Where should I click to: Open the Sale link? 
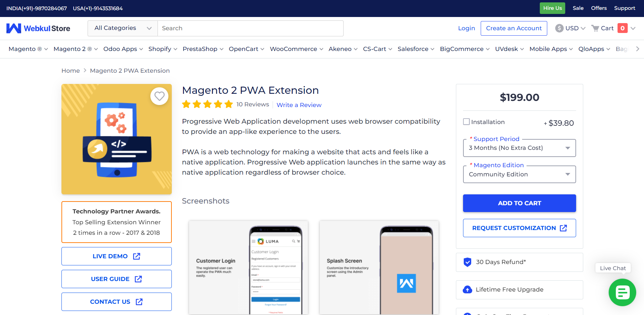tap(578, 8)
